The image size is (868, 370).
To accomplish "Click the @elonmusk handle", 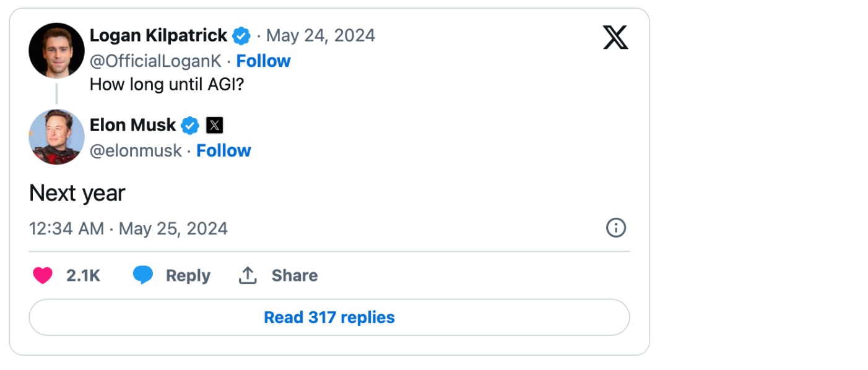I will coord(136,151).
